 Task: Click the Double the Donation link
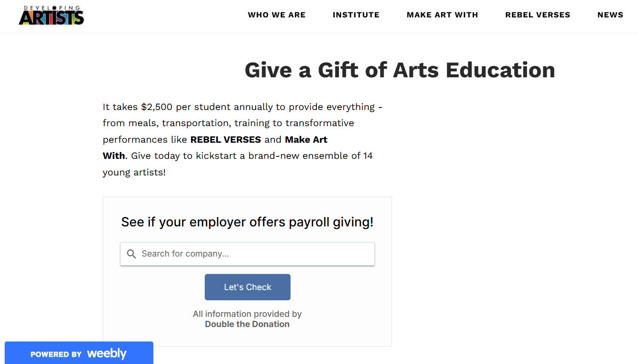(247, 324)
